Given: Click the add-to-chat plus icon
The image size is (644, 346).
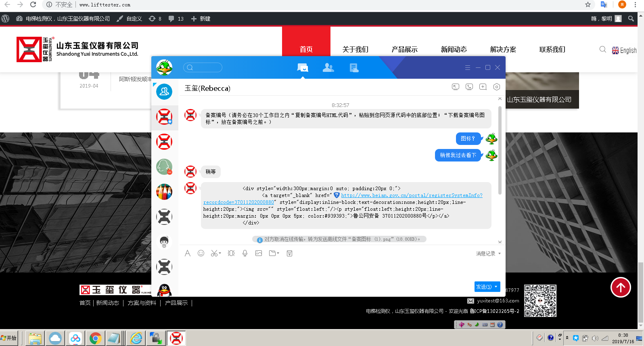Looking at the screenshot, I should (x=483, y=87).
